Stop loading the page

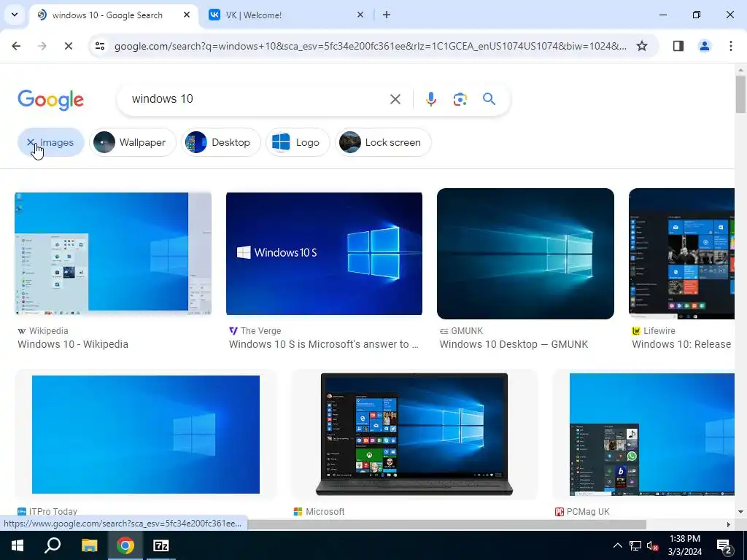[x=68, y=46]
